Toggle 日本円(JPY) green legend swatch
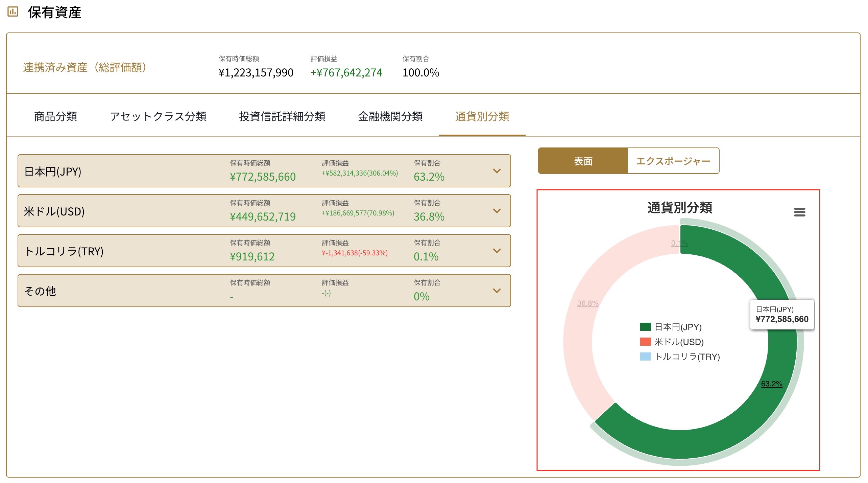 (x=645, y=327)
